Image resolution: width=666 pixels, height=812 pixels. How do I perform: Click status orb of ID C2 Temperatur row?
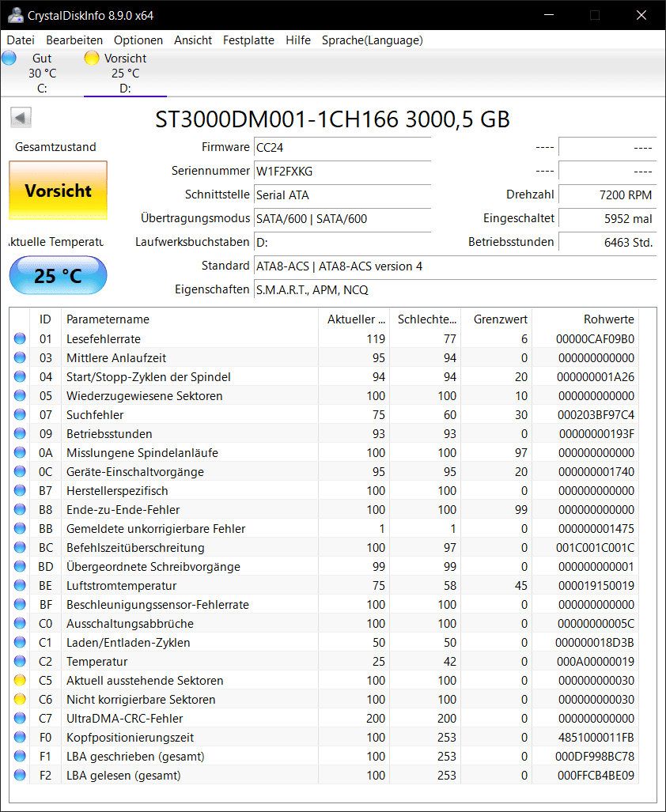pyautogui.click(x=20, y=661)
